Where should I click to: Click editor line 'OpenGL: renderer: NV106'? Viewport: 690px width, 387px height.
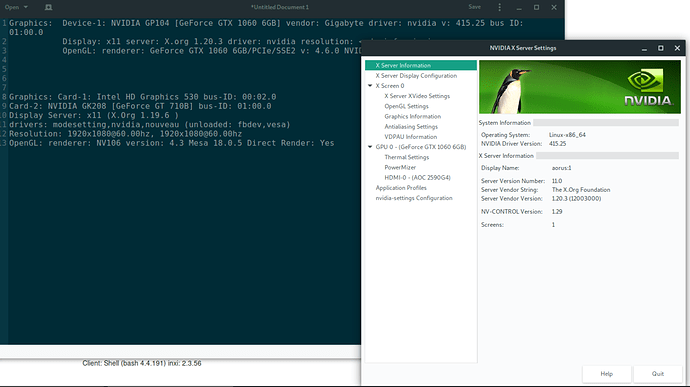click(x=172, y=143)
